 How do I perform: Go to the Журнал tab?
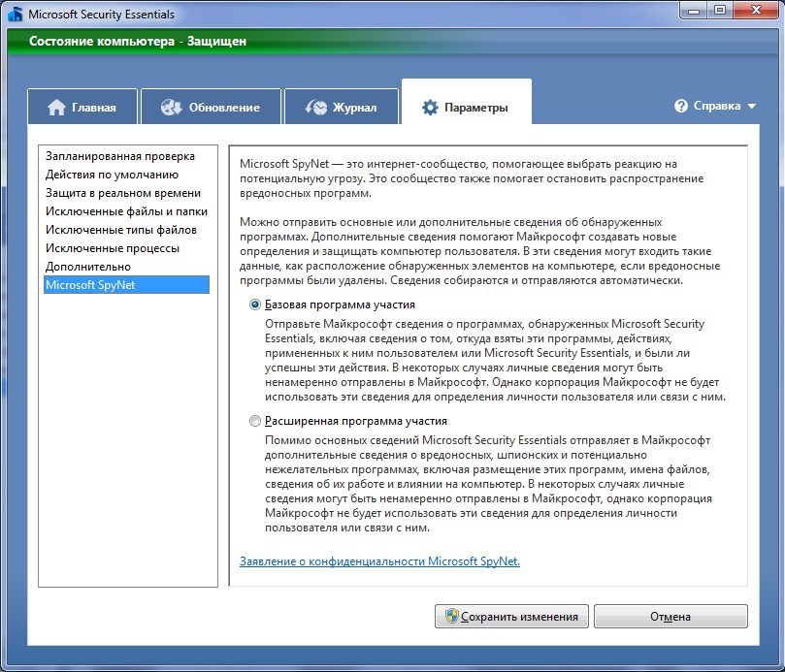click(x=342, y=107)
